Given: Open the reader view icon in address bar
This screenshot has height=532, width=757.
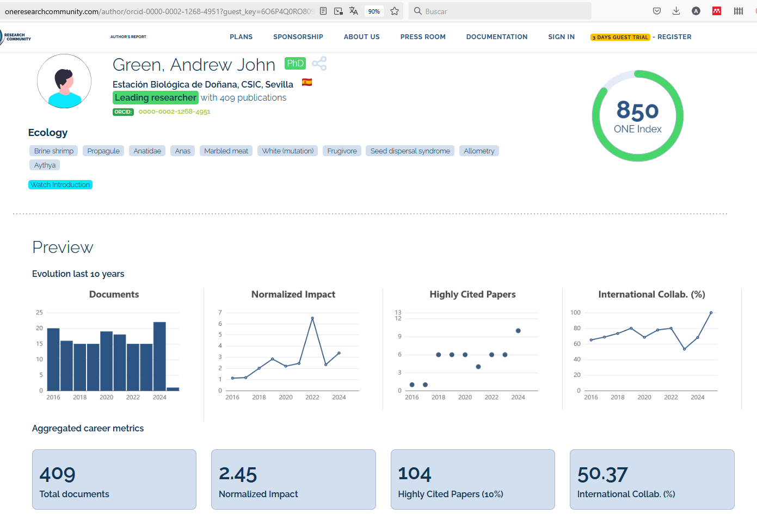Looking at the screenshot, I should 323,11.
